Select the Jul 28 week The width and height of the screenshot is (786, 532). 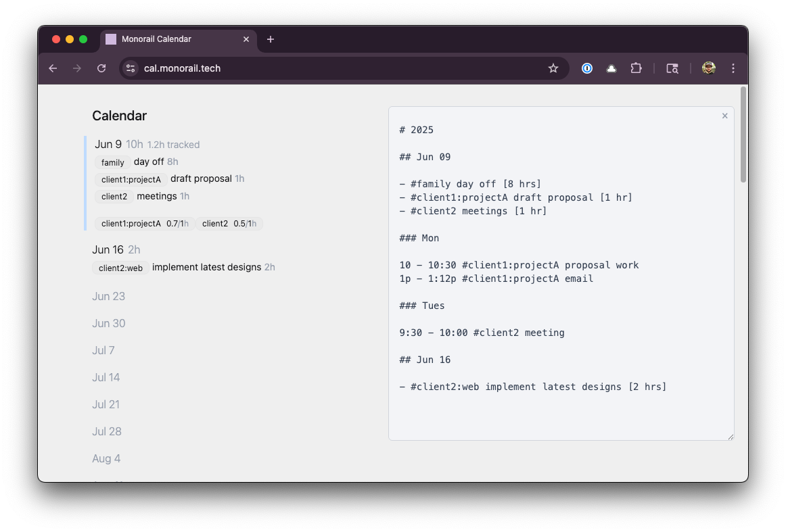107,431
